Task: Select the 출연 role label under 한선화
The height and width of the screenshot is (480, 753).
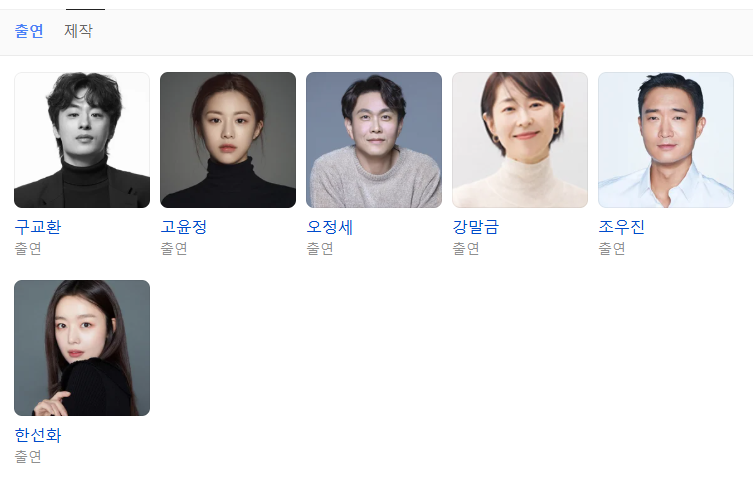Action: (28, 456)
